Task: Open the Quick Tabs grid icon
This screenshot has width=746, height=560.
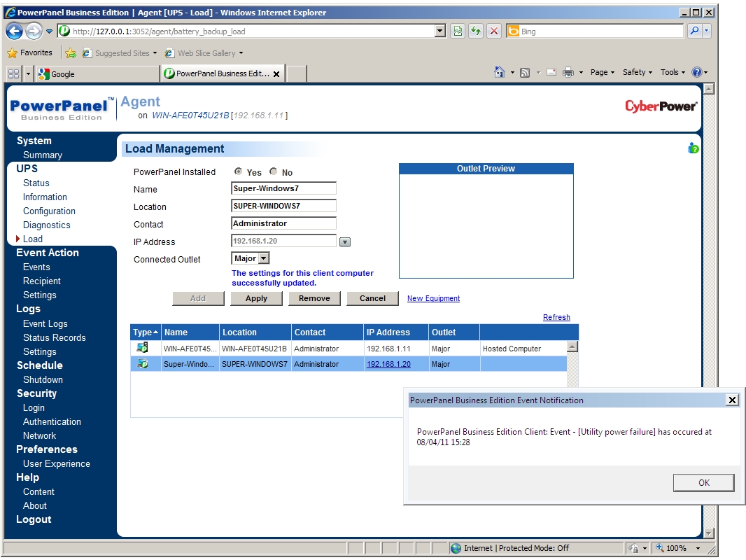Action: click(14, 73)
